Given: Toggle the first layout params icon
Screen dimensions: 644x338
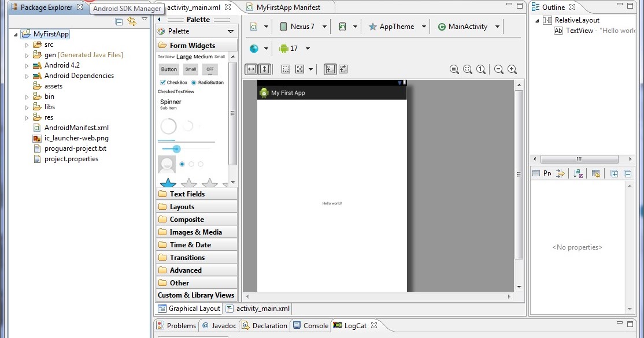Looking at the screenshot, I should 330,69.
